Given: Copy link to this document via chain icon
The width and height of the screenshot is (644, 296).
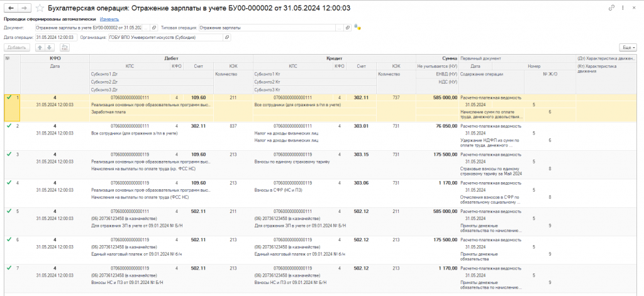Looking at the screenshot, I should (x=612, y=8).
